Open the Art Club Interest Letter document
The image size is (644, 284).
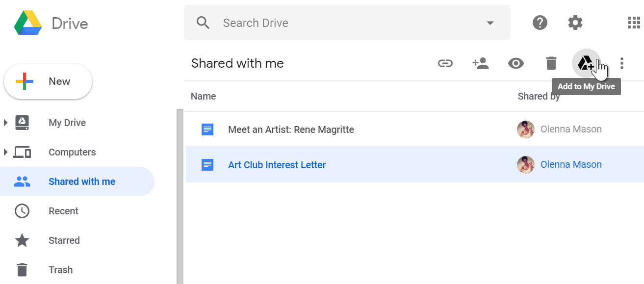point(277,165)
